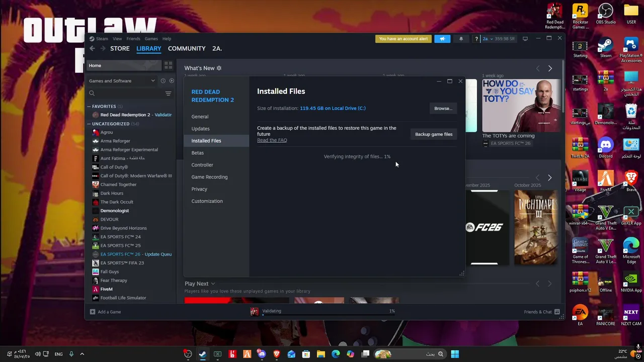The image size is (644, 362).
Task: Switch to the STORE tab
Action: click(120, 48)
